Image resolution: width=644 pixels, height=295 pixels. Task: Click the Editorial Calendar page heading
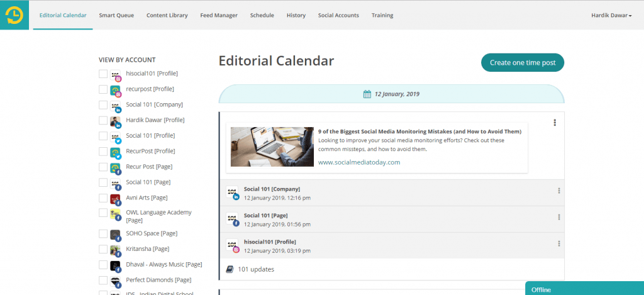(277, 61)
